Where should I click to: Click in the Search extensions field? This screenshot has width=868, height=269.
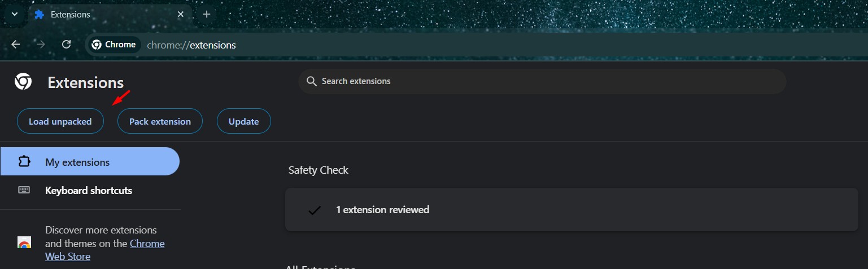pyautogui.click(x=542, y=81)
